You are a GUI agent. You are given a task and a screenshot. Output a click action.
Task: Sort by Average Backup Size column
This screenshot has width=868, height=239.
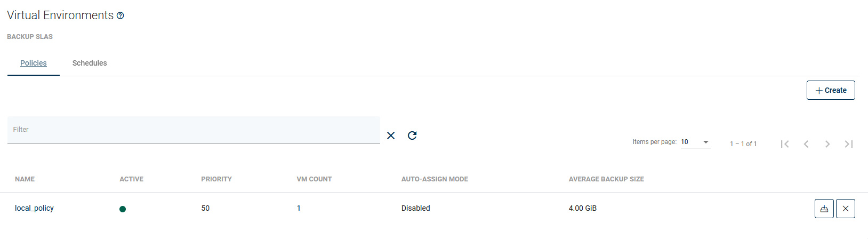pos(606,179)
